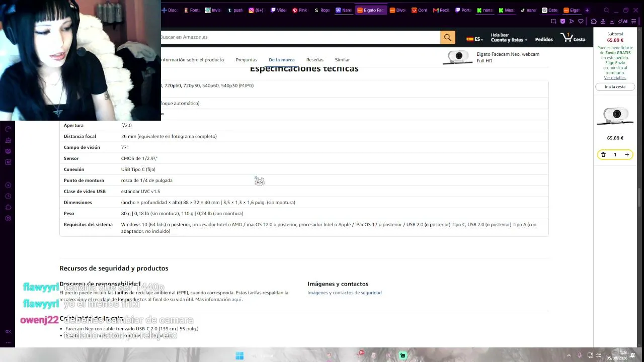Screen dimensions: 644x362
Task: Open the Windows Start menu
Action: click(x=239, y=355)
